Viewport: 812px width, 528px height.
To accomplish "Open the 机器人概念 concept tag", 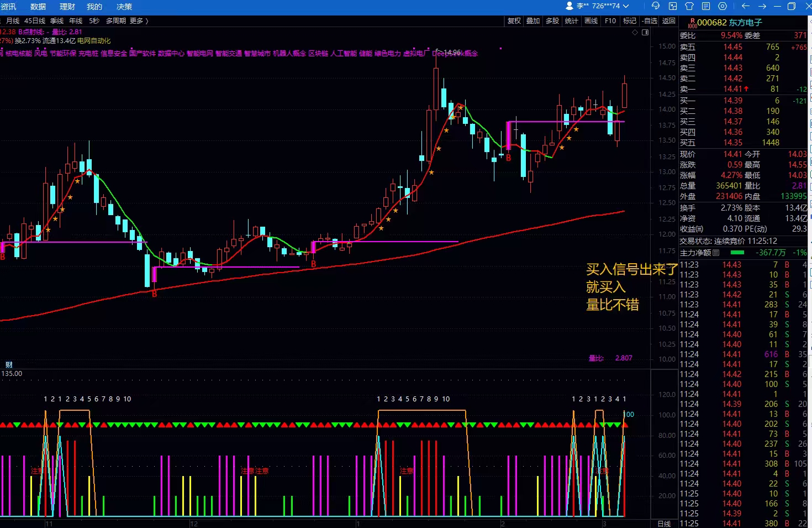I will coord(289,54).
